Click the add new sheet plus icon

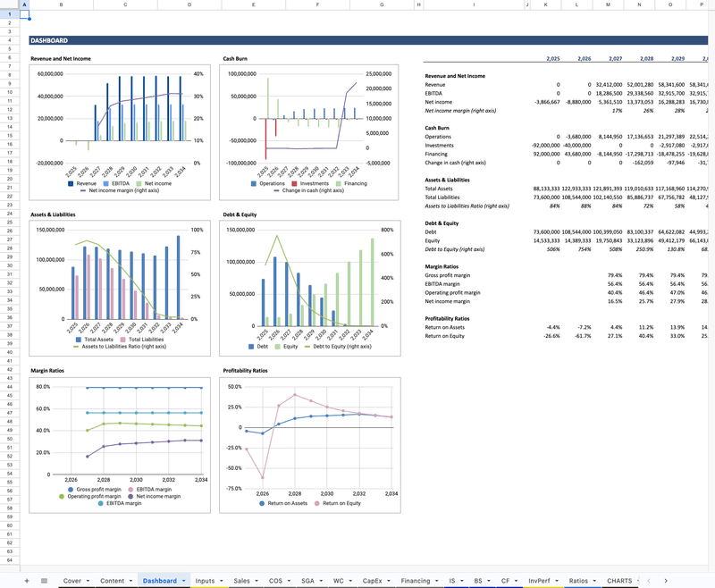coord(27,581)
